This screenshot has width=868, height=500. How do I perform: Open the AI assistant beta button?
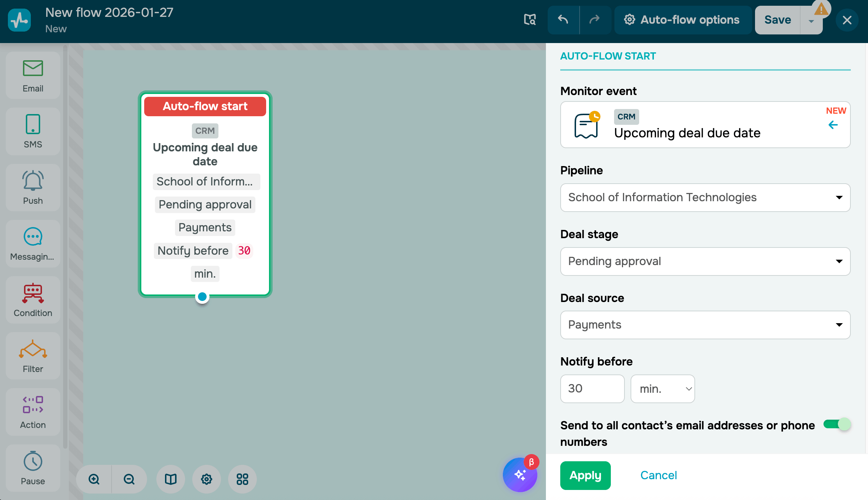pos(520,475)
